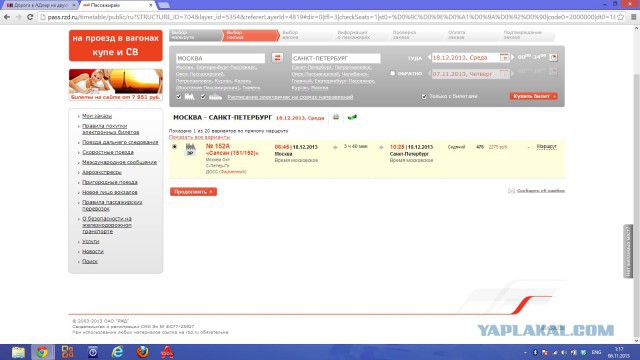Click the browser forward arrow

pyautogui.click(x=18, y=17)
